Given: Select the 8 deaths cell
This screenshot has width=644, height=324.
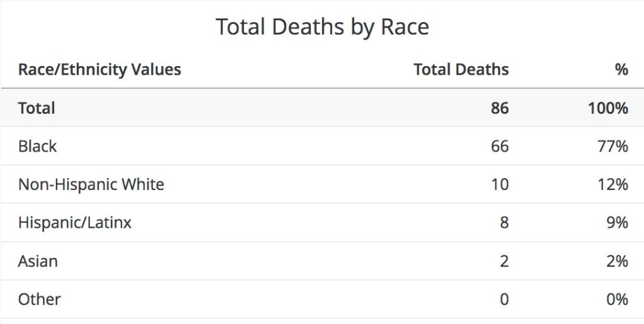Looking at the screenshot, I should 504,222.
